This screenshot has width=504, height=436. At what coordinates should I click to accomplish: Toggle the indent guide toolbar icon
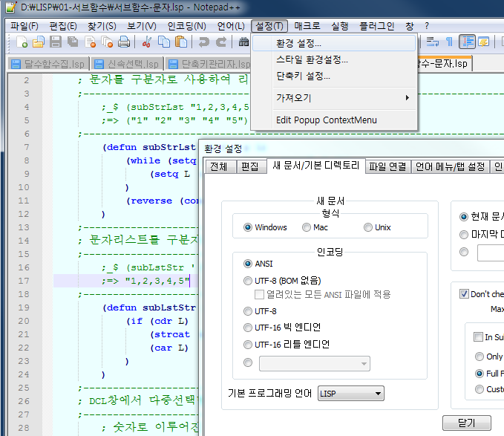[x=468, y=42]
